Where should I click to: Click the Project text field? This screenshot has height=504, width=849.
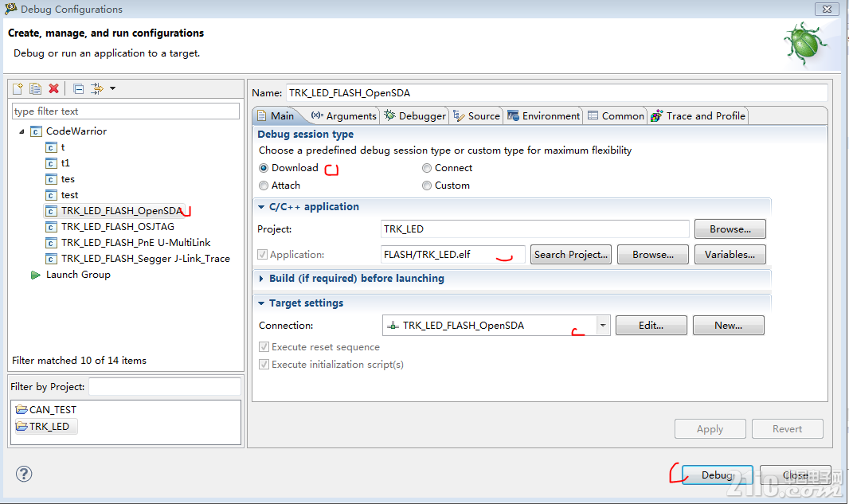tap(535, 229)
